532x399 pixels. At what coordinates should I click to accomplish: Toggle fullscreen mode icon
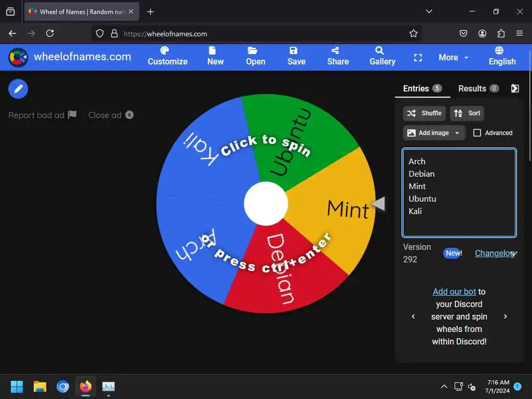[x=418, y=58]
